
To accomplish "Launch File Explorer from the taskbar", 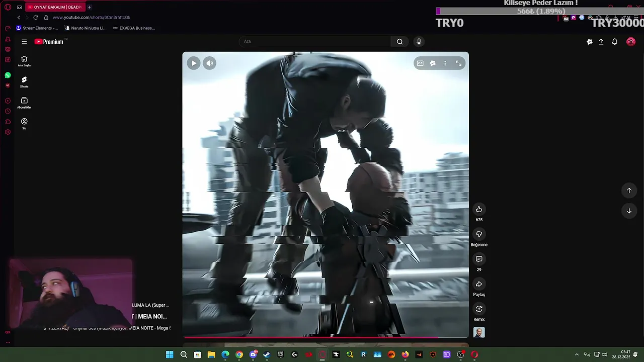I will coord(211,354).
